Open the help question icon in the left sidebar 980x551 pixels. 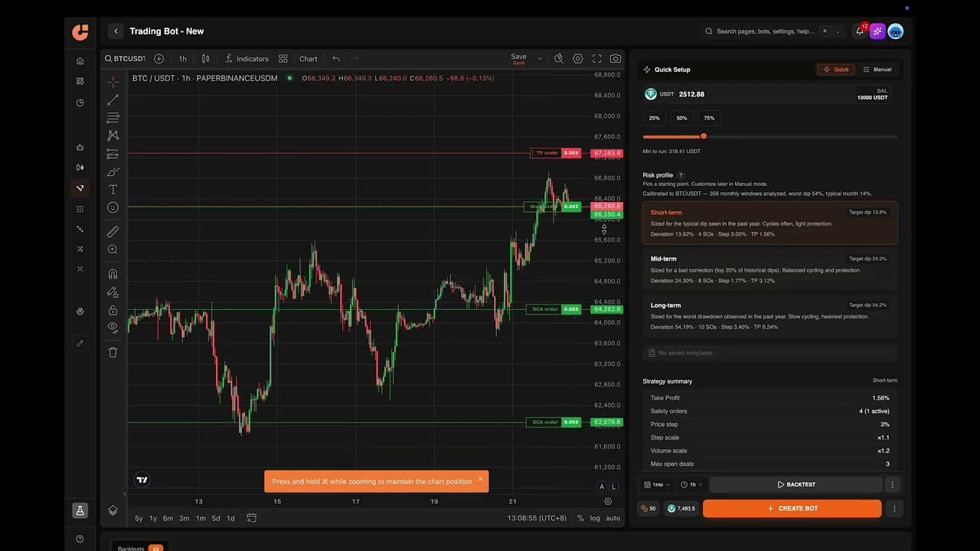(x=80, y=539)
